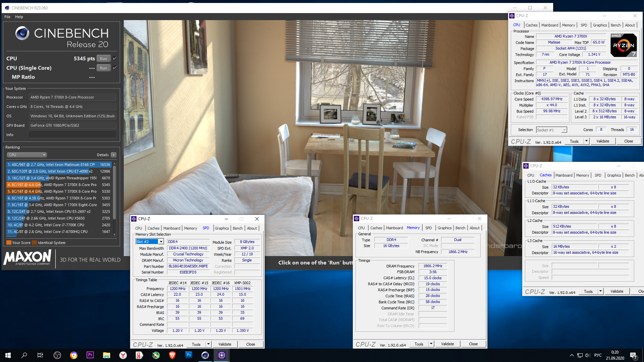Open the Cinebench File menu

point(7,17)
